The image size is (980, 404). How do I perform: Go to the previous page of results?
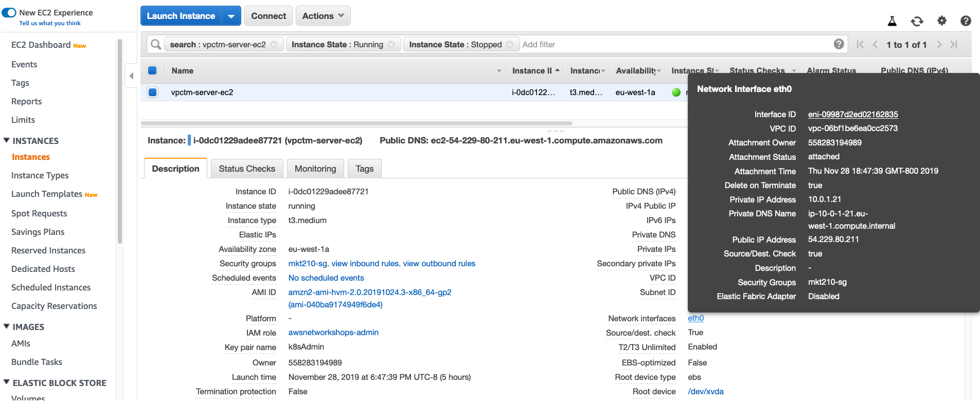pos(875,45)
